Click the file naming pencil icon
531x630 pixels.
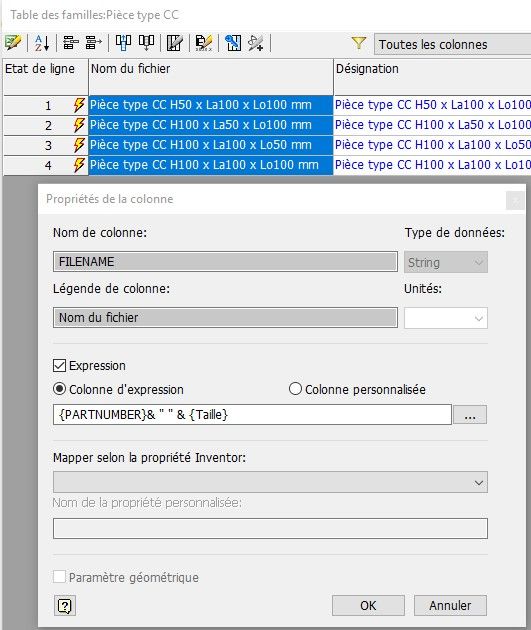click(x=203, y=43)
